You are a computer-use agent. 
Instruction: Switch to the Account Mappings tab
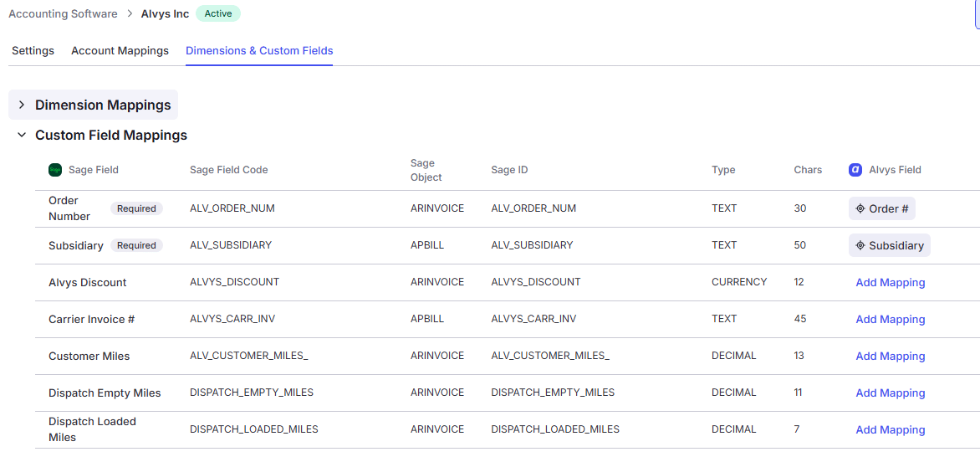tap(120, 51)
